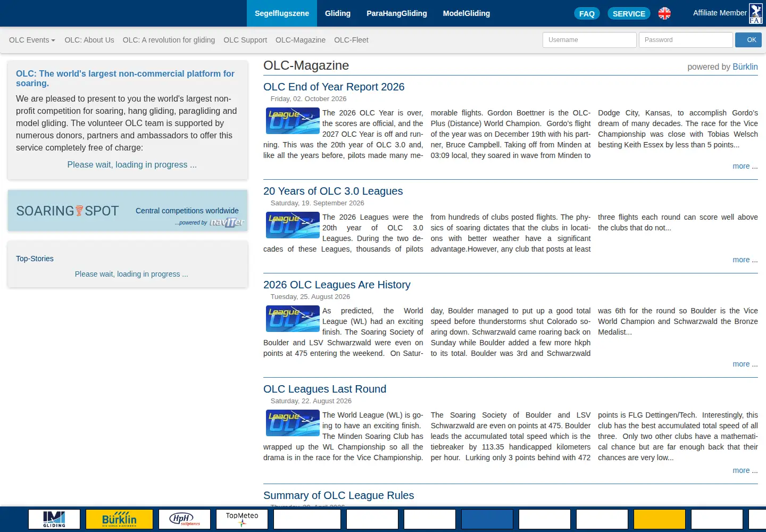Open 20 Years of OLC 3.0 Leagues headline
The height and width of the screenshot is (532, 766).
333,191
